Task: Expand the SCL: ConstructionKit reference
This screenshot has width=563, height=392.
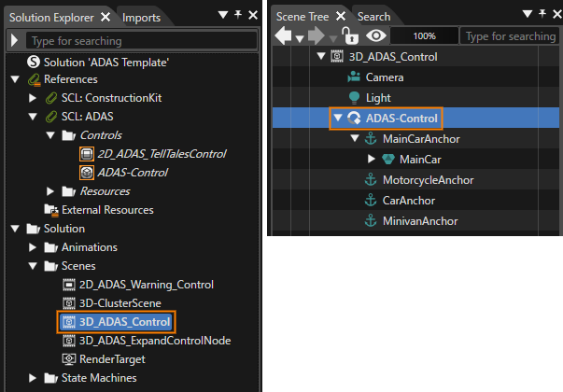Action: (33, 98)
